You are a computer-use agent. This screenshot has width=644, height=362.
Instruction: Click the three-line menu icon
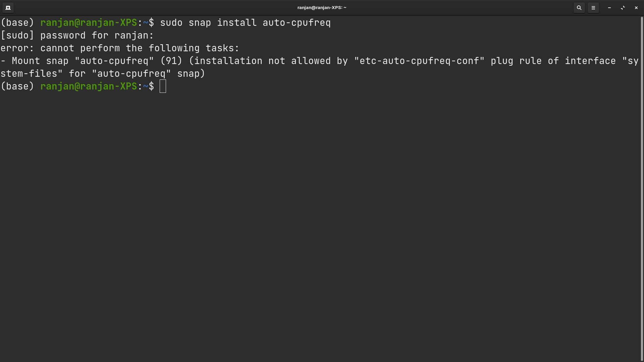[593, 7]
